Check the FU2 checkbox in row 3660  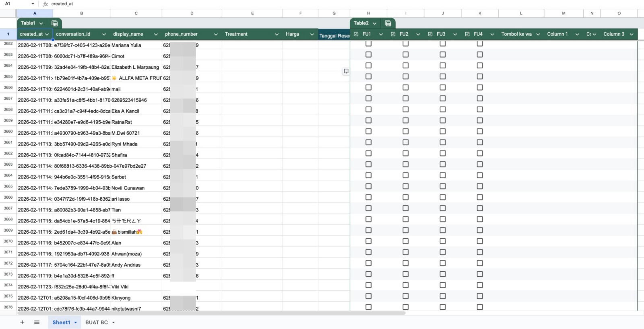[405, 132]
